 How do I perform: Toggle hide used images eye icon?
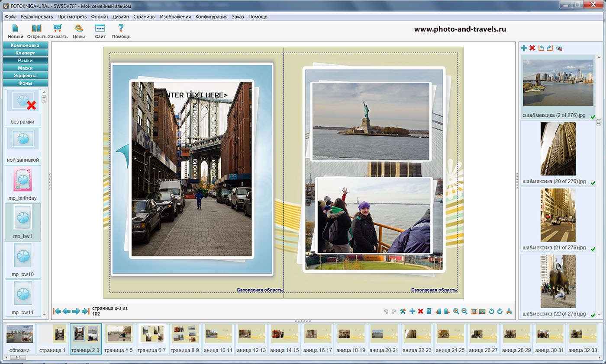pos(559,48)
